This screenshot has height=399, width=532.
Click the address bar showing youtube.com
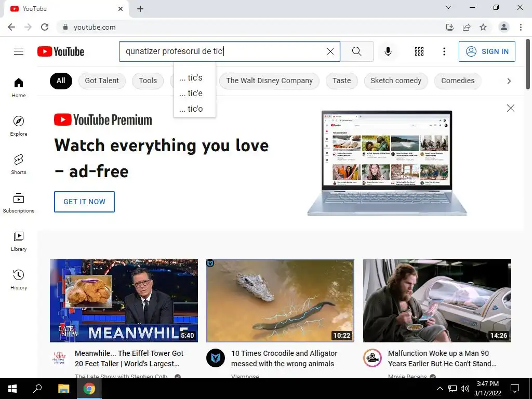pyautogui.click(x=251, y=27)
